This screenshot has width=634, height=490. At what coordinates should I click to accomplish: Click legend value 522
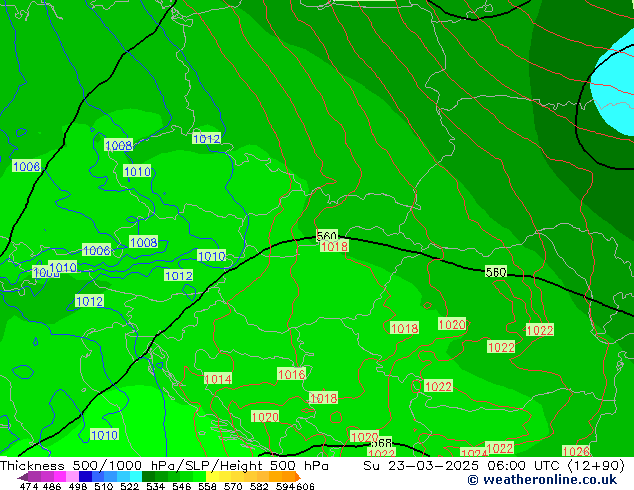click(129, 486)
